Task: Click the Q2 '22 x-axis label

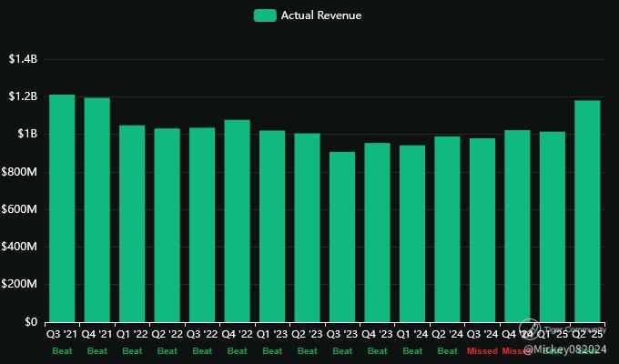Action: (167, 335)
